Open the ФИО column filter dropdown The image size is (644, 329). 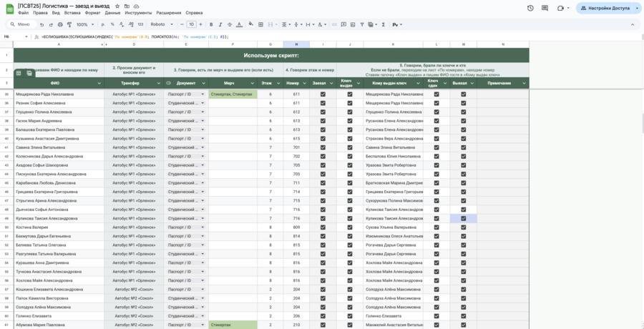click(x=99, y=83)
